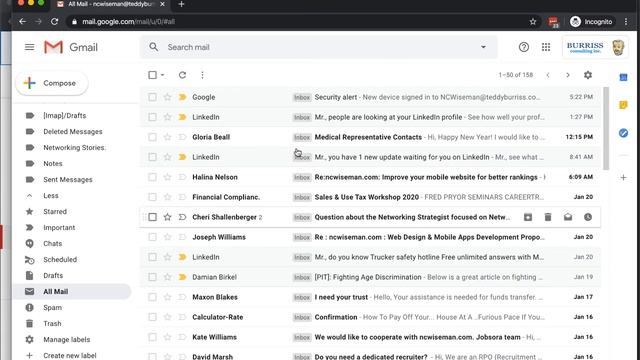Open the Settings gear
The width and height of the screenshot is (640, 360).
pyautogui.click(x=588, y=75)
